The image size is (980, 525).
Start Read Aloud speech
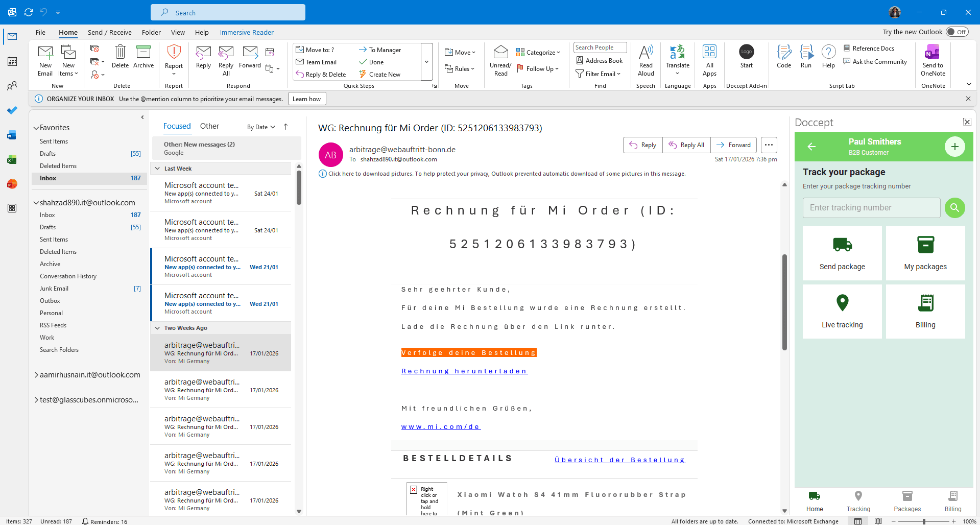pos(646,61)
